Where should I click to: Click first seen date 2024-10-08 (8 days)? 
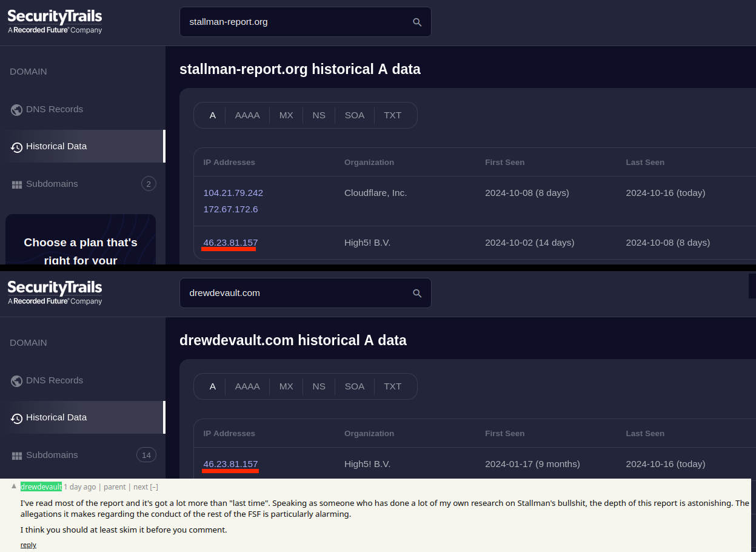tap(527, 193)
